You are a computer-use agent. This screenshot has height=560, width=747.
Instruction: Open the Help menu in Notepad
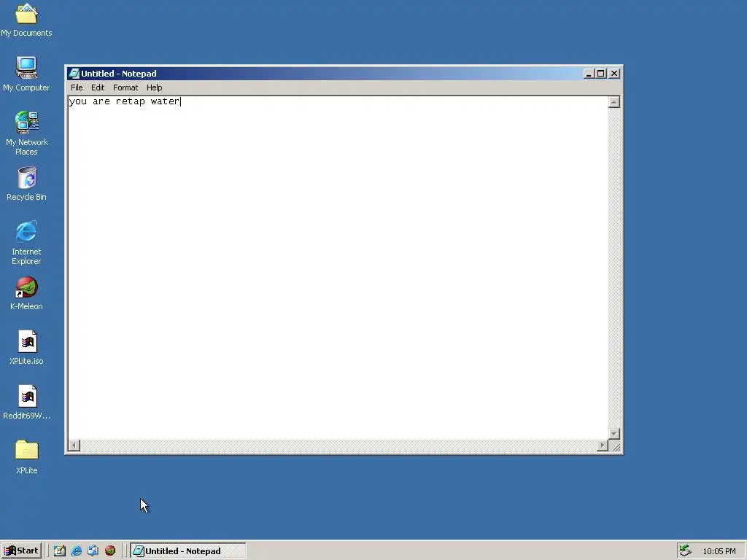click(x=155, y=87)
